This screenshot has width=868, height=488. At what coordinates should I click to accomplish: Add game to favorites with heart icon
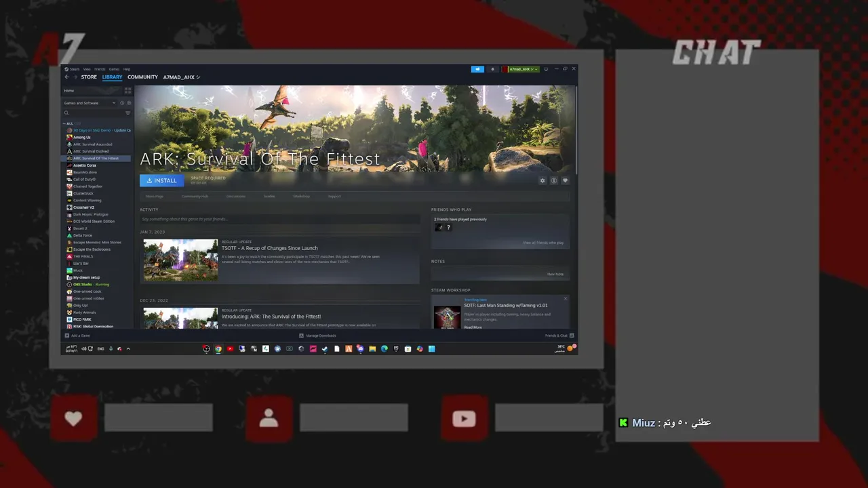pyautogui.click(x=565, y=180)
